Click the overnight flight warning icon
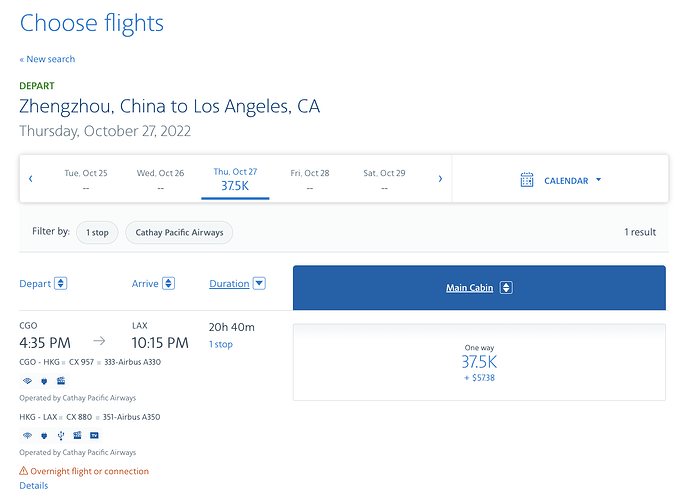690x494 pixels. [24, 471]
